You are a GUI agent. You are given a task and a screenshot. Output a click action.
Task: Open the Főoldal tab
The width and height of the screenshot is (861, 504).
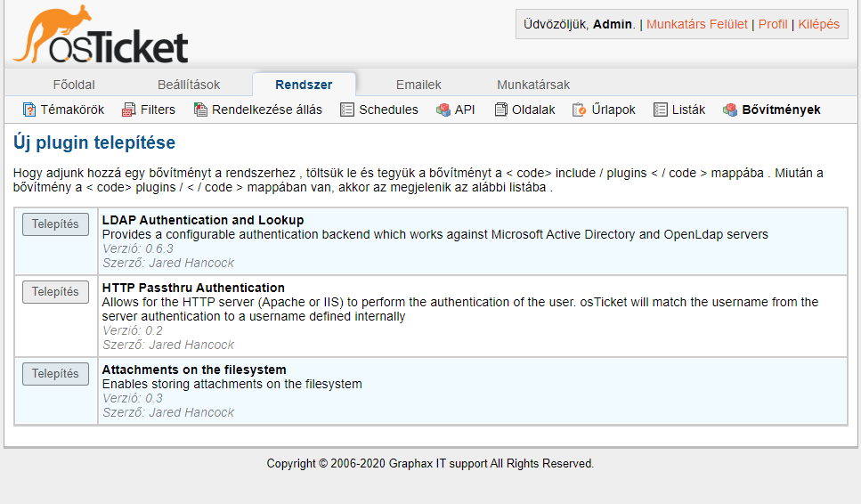(x=74, y=85)
